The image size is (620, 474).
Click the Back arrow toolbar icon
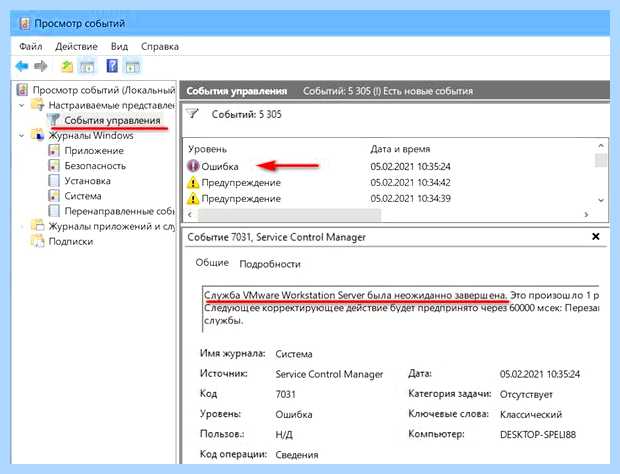22,66
